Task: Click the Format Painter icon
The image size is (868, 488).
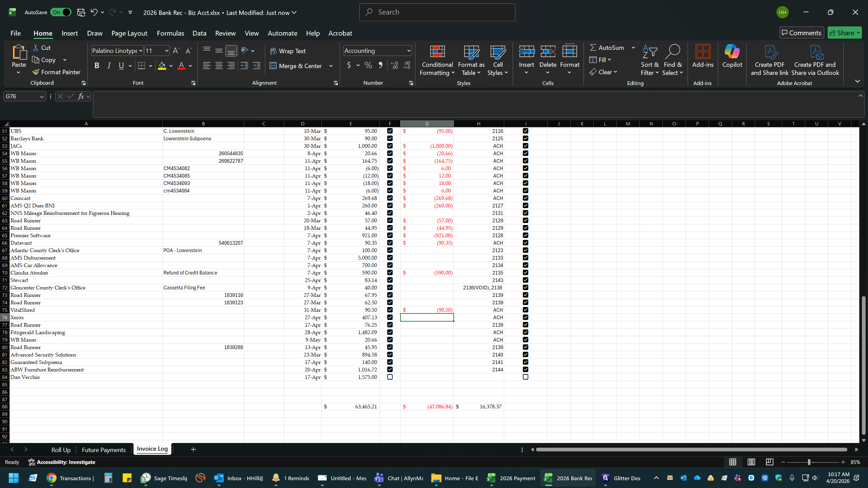Action: pyautogui.click(x=36, y=72)
